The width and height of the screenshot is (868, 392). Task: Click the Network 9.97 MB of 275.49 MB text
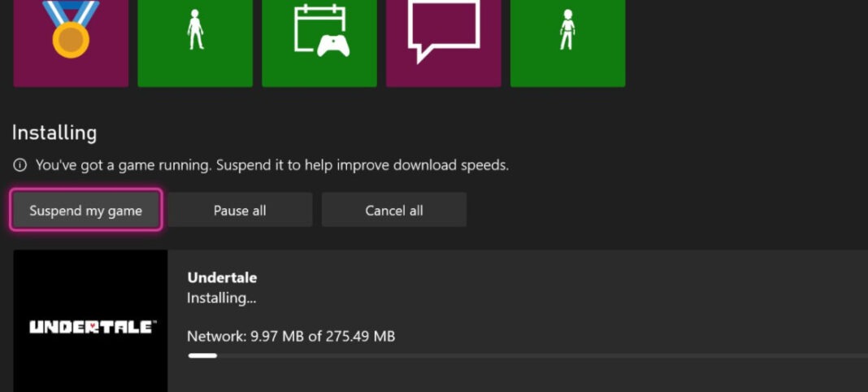coord(291,337)
